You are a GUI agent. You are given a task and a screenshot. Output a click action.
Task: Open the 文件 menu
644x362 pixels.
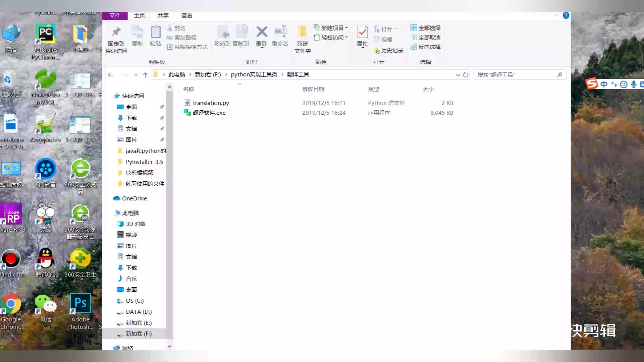[115, 15]
